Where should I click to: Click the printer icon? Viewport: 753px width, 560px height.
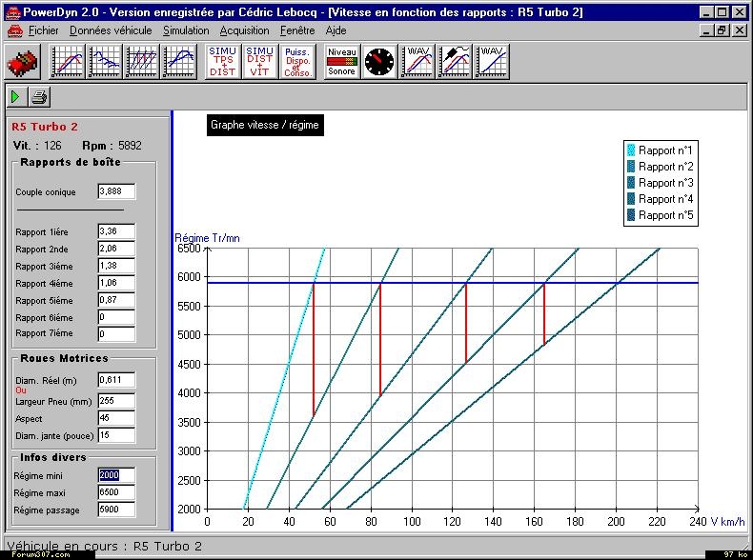39,97
